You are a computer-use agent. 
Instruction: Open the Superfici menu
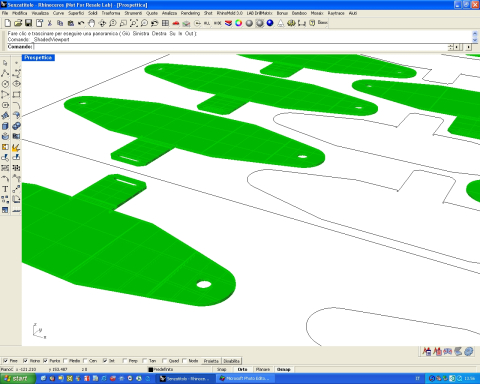[x=76, y=13]
